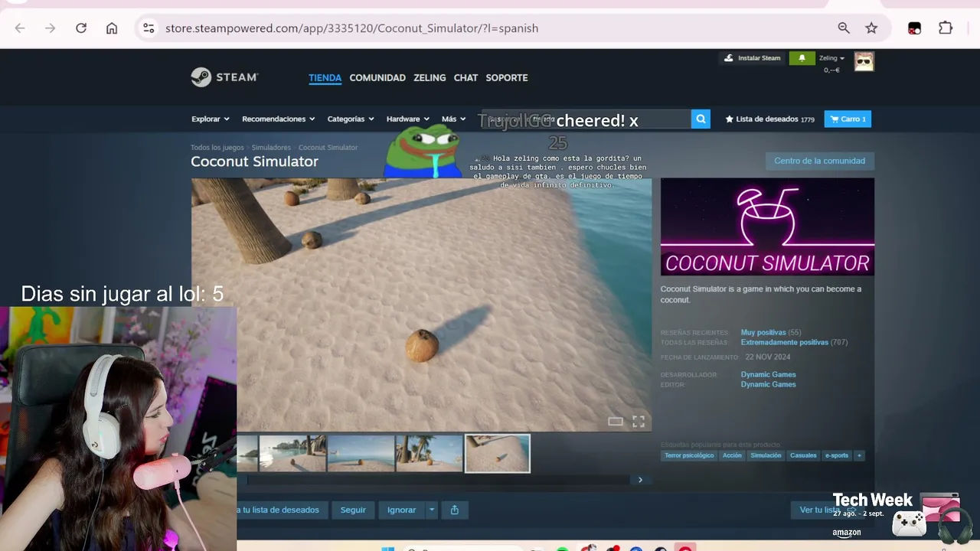Screen dimensions: 980x551
Task: Expand the screenshot to fullscreen
Action: 639,422
